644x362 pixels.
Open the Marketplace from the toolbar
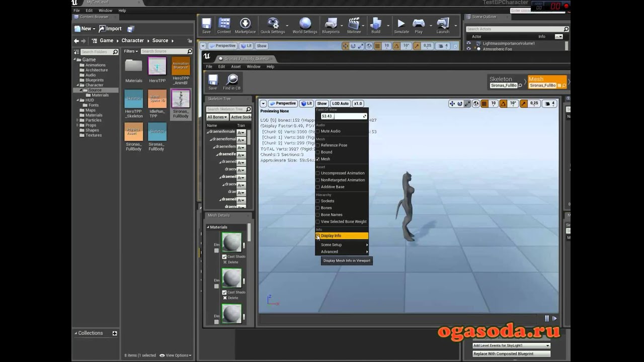[x=245, y=26]
